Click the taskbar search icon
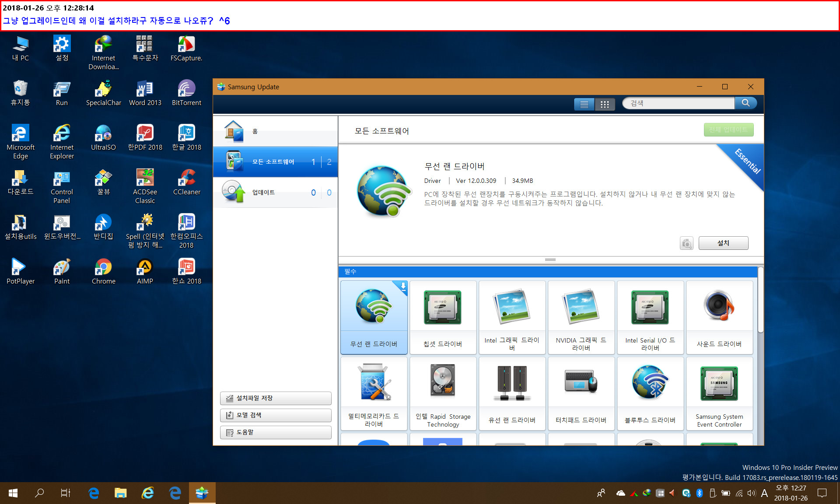 pos(39,493)
